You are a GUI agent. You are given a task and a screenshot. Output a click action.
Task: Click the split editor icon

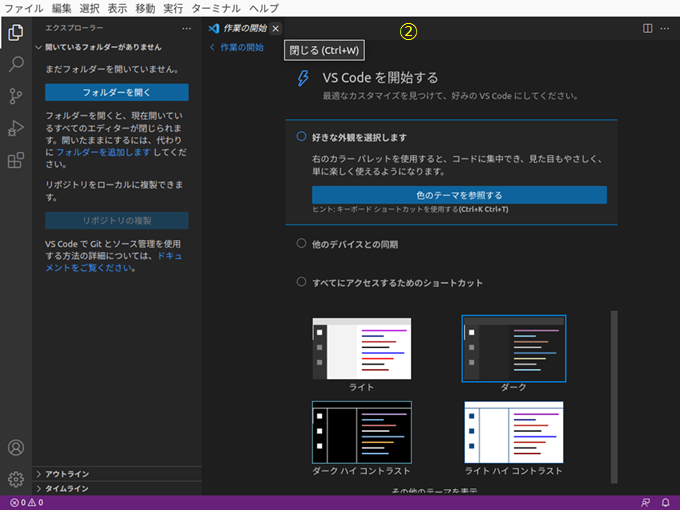coord(648,29)
